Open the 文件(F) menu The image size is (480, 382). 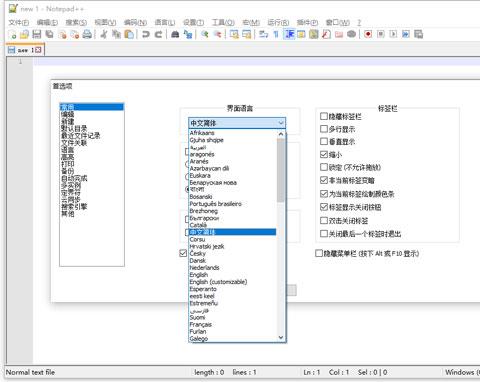(19, 22)
